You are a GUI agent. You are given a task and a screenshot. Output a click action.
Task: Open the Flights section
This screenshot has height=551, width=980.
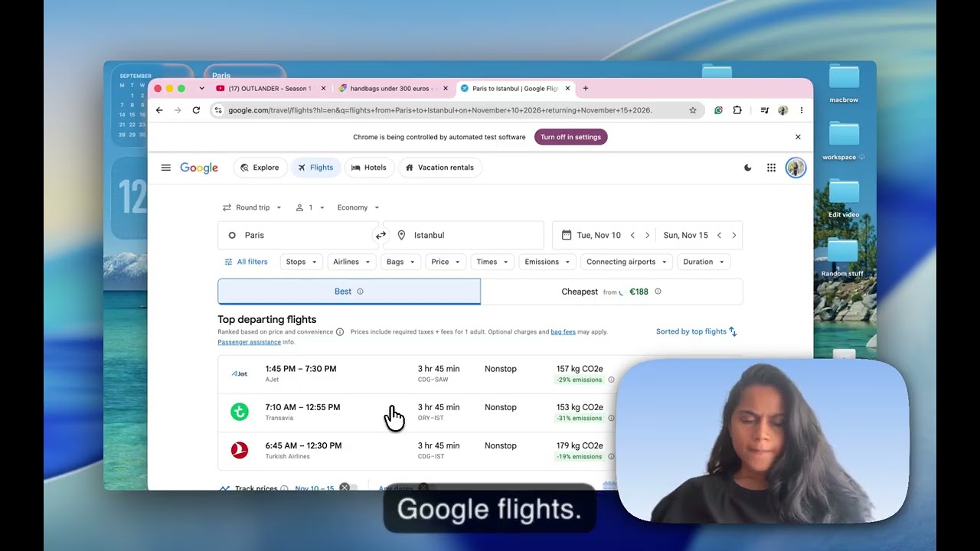coord(315,168)
